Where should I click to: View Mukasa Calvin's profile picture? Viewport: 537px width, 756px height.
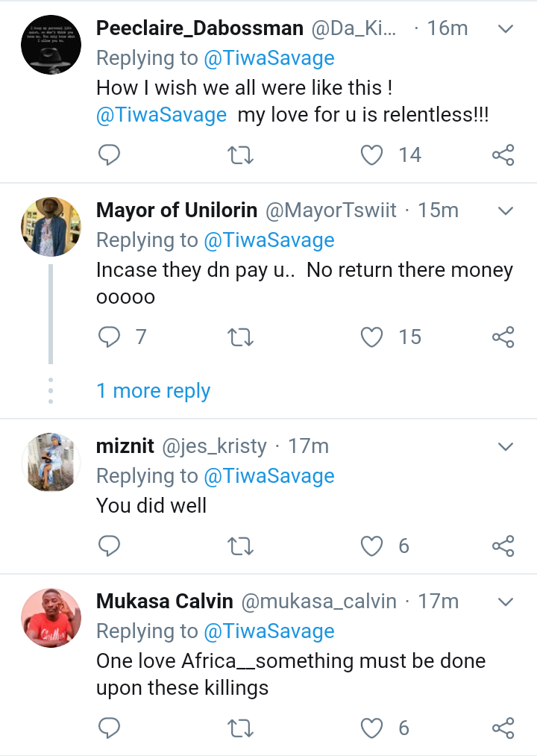(x=51, y=617)
